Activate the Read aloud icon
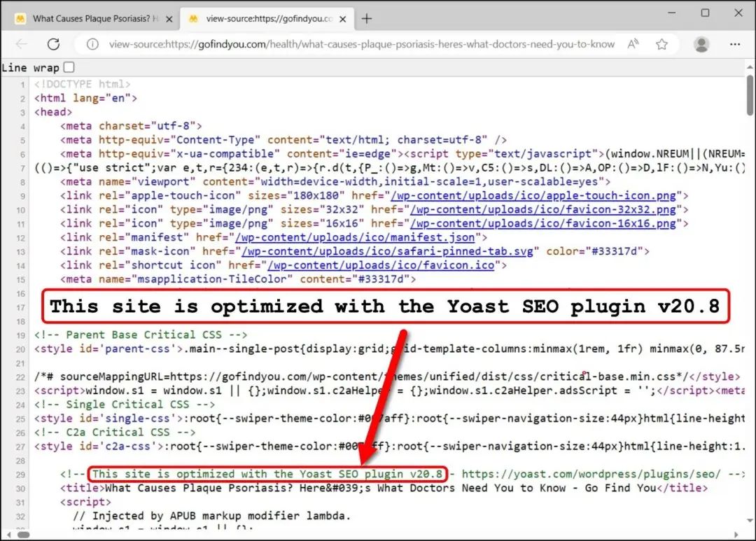The width and height of the screenshot is (756, 541). pos(633,44)
